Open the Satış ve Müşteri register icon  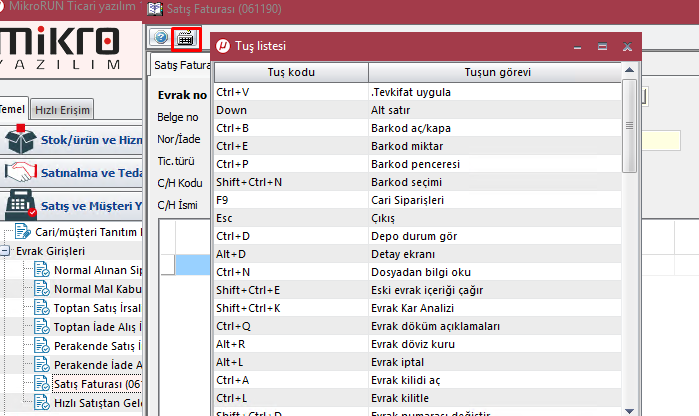[20, 204]
